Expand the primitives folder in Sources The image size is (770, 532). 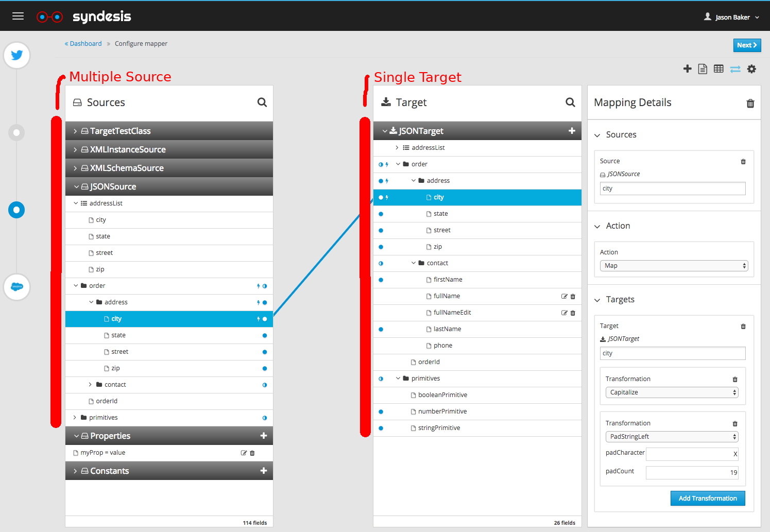[75, 417]
